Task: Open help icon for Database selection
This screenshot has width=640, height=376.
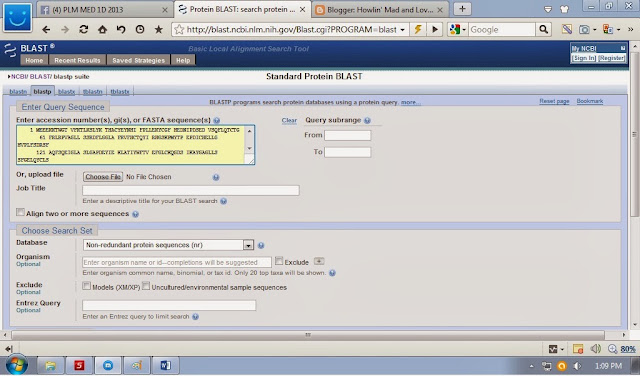Action: coord(261,245)
